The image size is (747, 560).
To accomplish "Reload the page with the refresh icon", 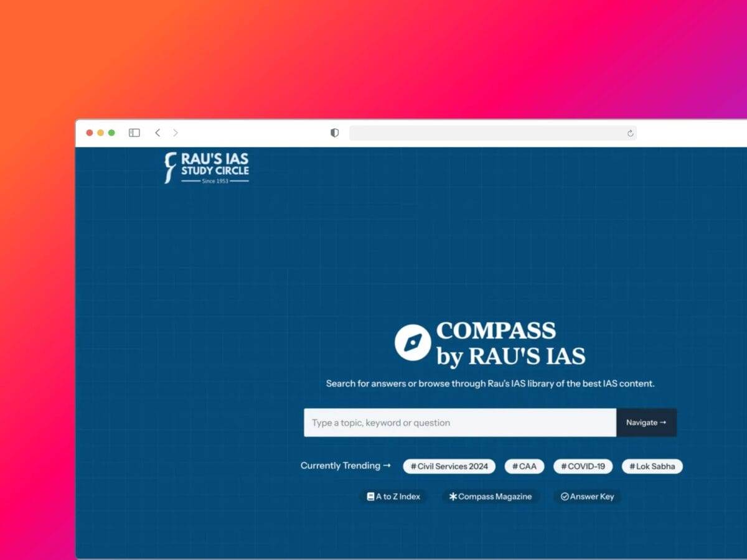I will pyautogui.click(x=630, y=133).
